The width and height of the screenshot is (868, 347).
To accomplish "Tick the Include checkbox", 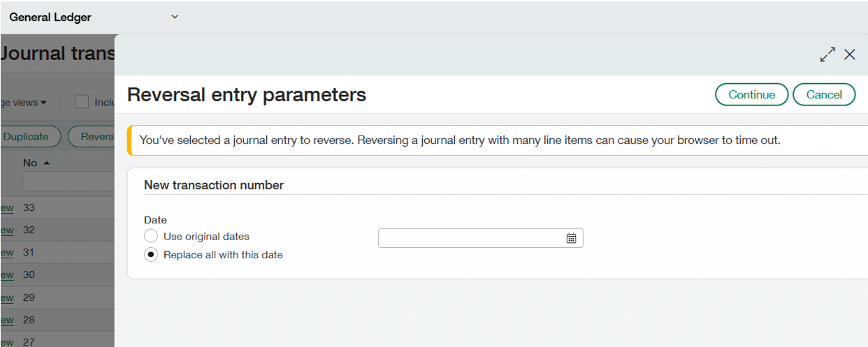I will click(x=82, y=102).
